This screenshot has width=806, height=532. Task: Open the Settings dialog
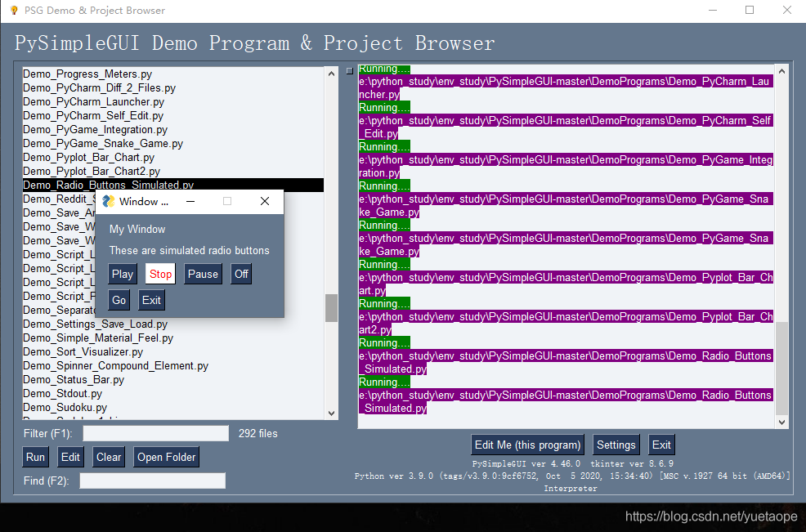click(x=616, y=445)
